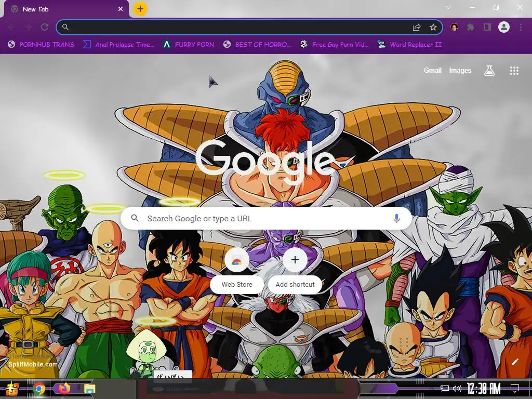
Task: Open the extension avatar icon beside the puzzle piece
Action: click(x=454, y=27)
